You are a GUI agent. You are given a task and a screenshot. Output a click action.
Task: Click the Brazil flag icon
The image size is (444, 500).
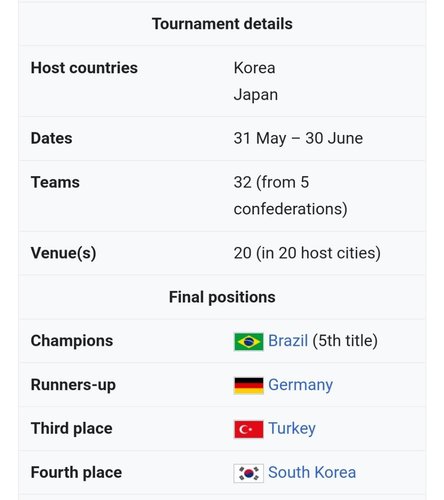point(248,342)
